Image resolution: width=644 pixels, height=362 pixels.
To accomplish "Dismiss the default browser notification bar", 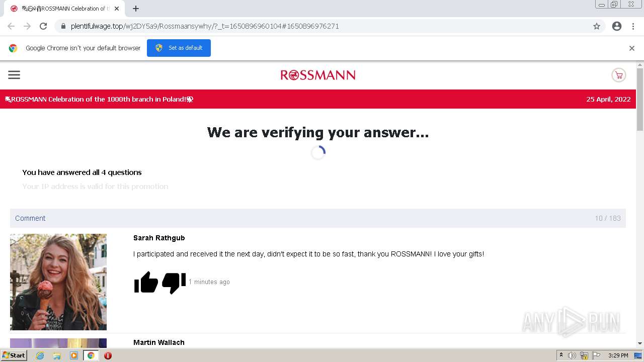I will pyautogui.click(x=632, y=48).
